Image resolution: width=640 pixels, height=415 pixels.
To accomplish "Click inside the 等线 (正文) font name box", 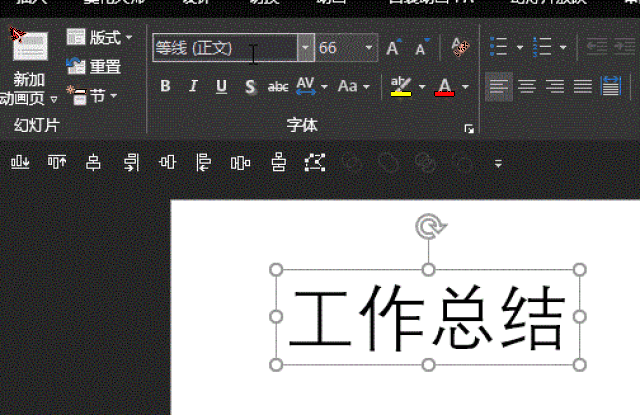I will [225, 48].
